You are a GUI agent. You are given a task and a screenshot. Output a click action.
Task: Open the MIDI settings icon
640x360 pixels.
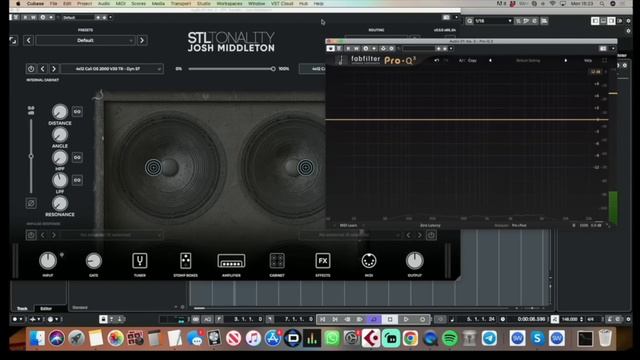[x=369, y=261]
